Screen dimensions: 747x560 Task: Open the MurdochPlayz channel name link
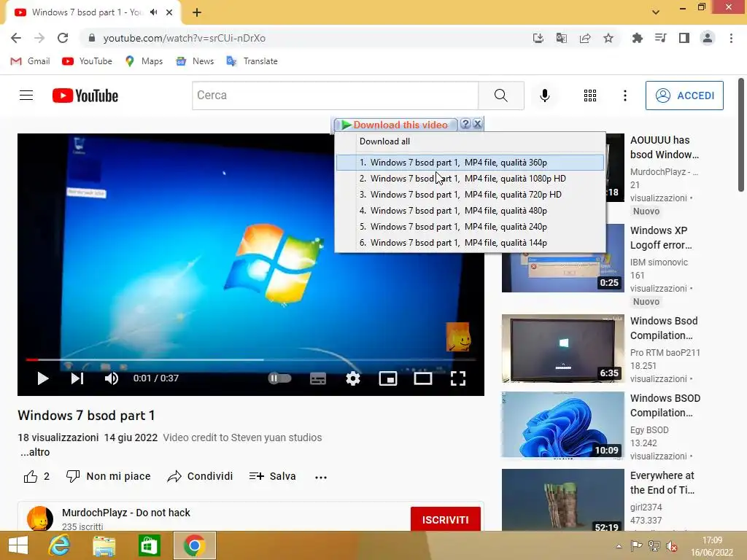click(125, 513)
